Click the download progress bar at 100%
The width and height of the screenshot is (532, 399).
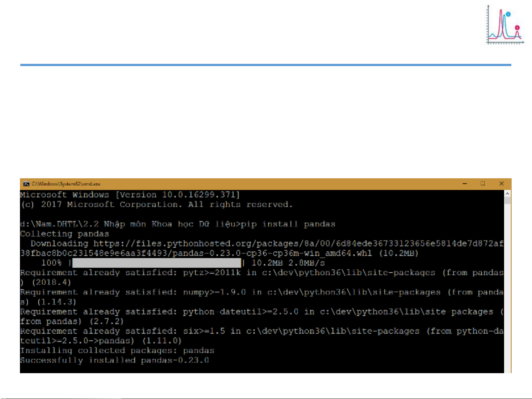(x=157, y=263)
